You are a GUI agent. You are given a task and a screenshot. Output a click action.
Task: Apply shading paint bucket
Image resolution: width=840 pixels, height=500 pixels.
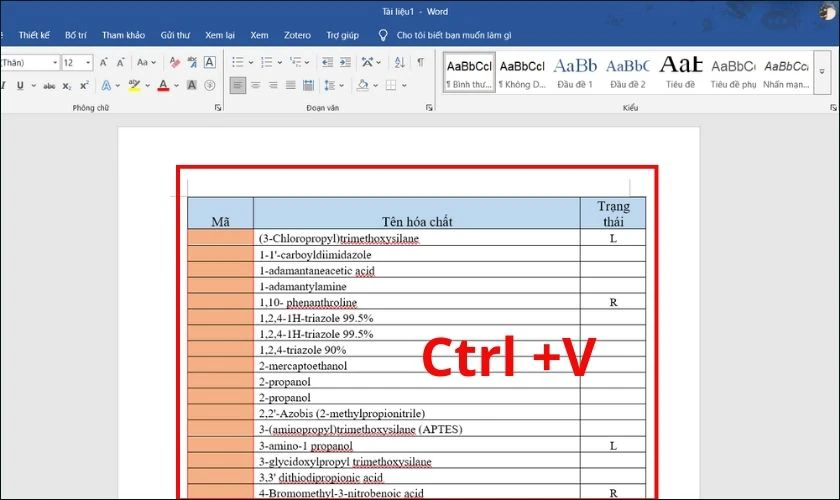pos(363,85)
